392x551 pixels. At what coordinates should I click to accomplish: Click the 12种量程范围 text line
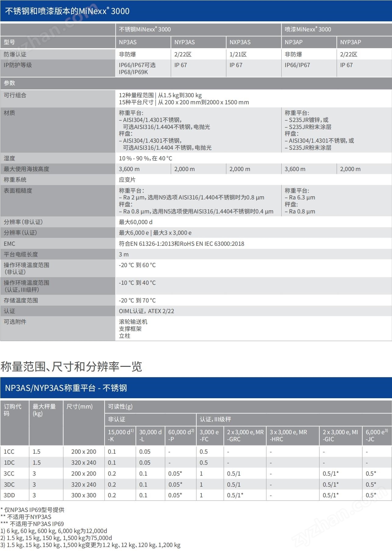(x=160, y=95)
